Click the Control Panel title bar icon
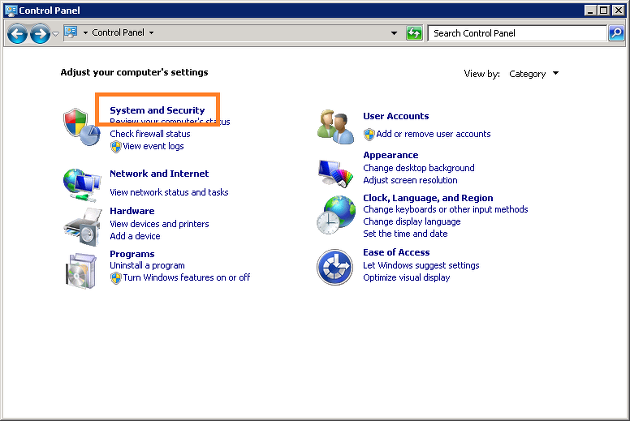The image size is (630, 421). tap(11, 10)
